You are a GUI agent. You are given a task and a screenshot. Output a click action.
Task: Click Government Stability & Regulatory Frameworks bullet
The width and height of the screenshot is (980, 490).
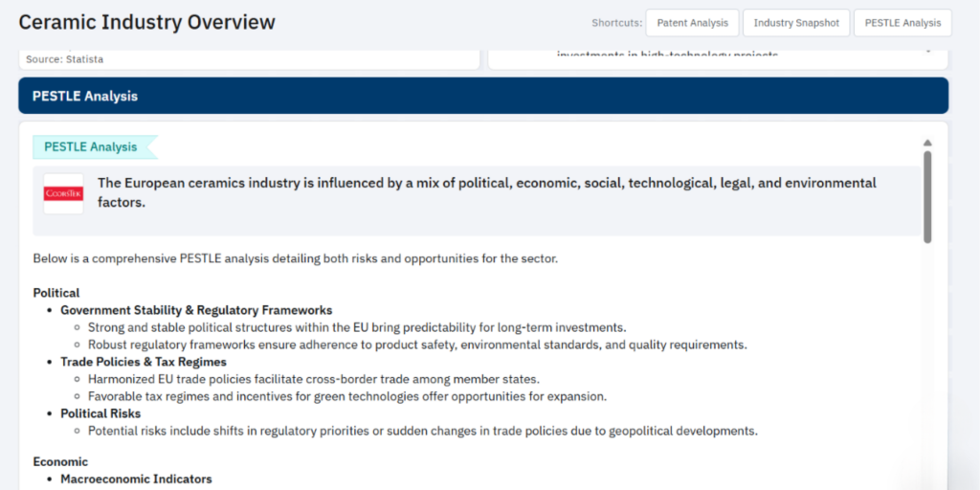(196, 310)
